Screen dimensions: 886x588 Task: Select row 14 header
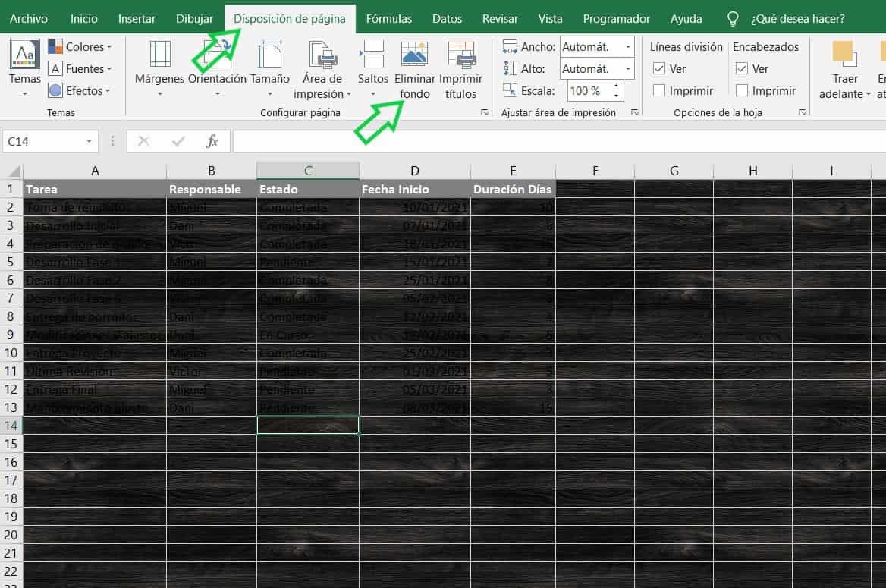[11, 425]
